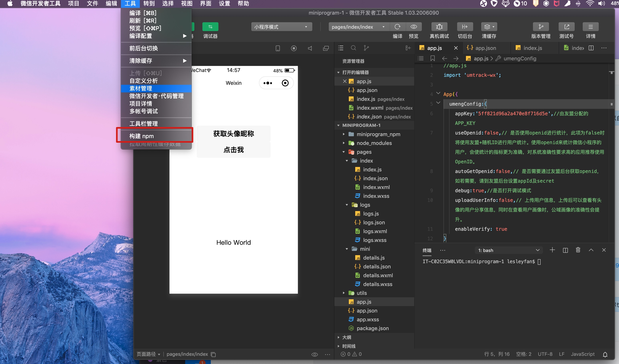619x364 pixels.
Task: Add a new terminal with plus icon
Action: (552, 250)
